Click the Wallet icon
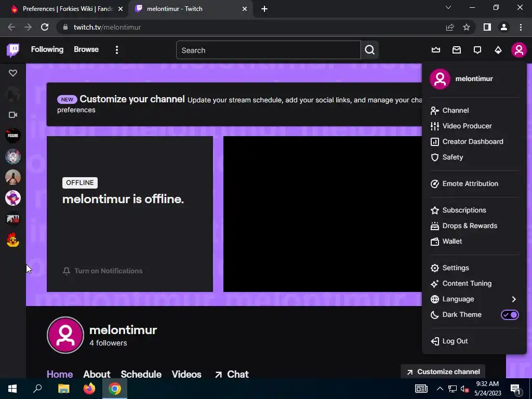 [x=435, y=241]
